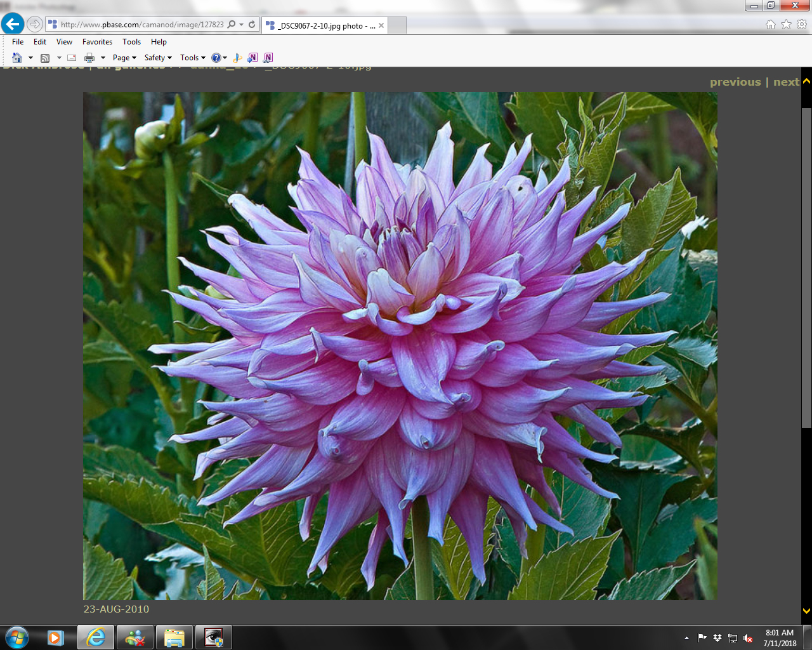
Task: Open the Windows Start menu
Action: tap(16, 637)
